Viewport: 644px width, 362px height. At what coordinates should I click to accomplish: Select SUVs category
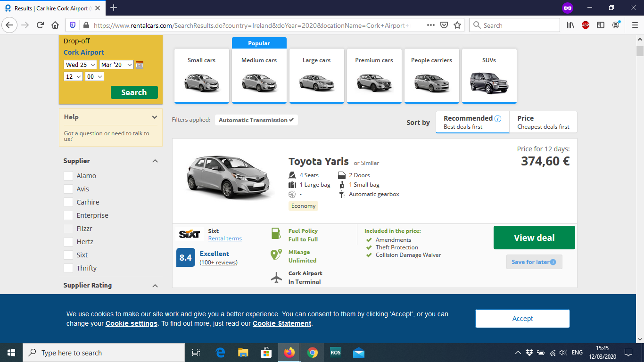click(489, 75)
